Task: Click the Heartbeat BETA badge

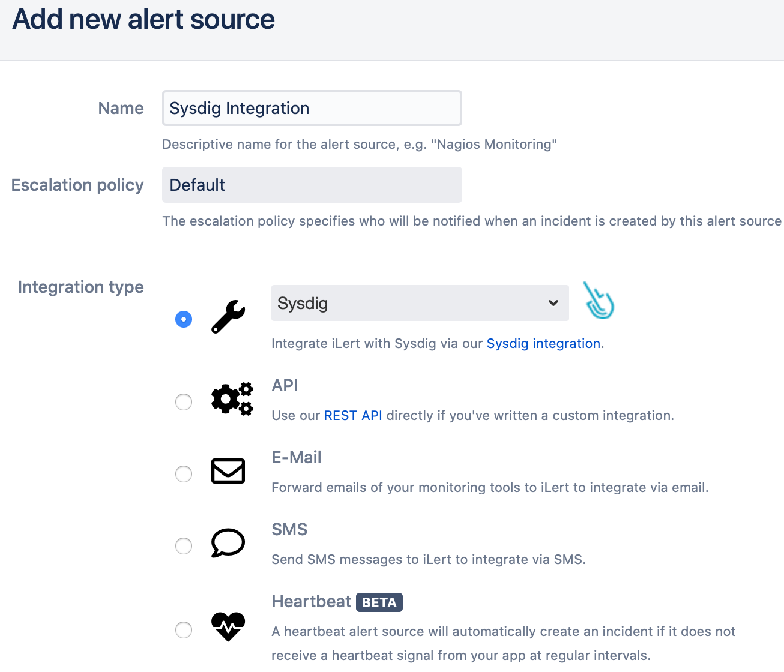Action: tap(379, 602)
